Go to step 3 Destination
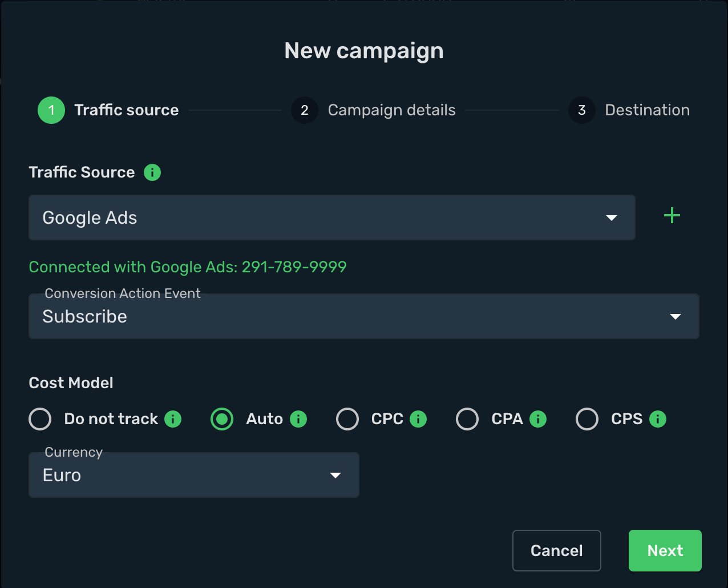The height and width of the screenshot is (588, 728). coord(629,110)
